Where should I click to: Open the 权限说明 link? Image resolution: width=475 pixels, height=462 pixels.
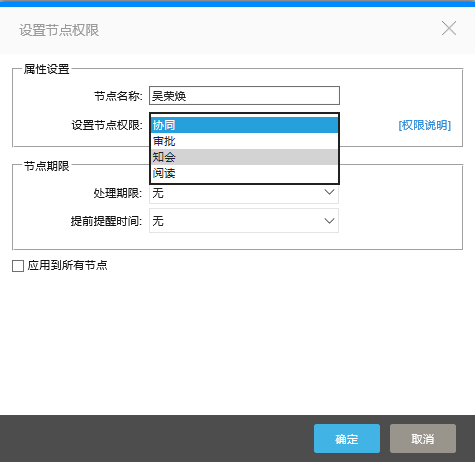[x=424, y=125]
